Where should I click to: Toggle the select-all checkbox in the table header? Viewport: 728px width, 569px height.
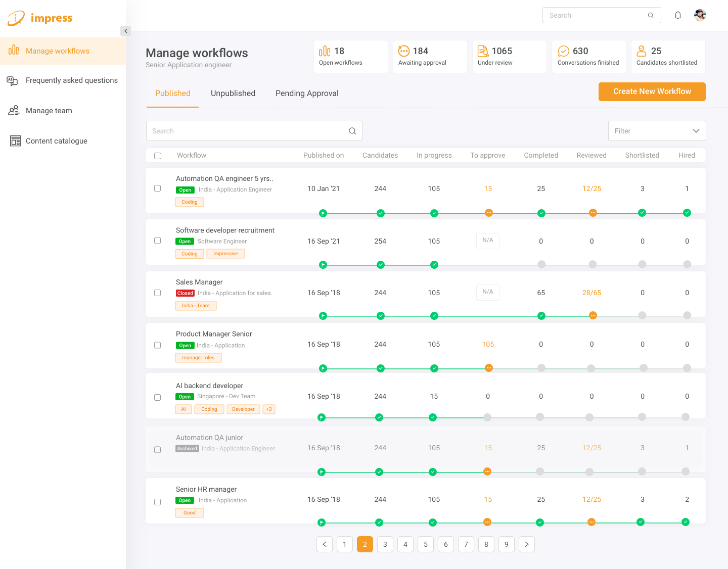click(157, 155)
